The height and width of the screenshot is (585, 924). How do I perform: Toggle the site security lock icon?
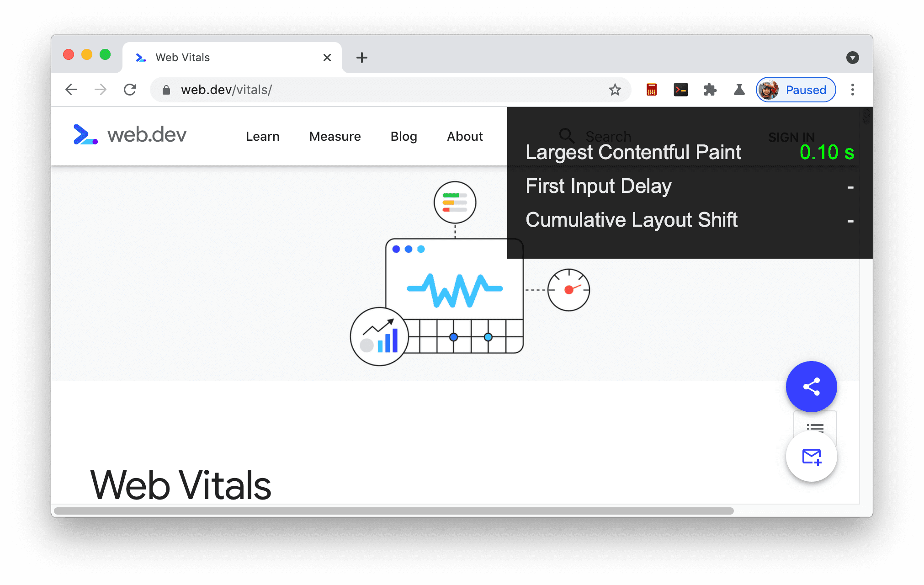click(166, 90)
